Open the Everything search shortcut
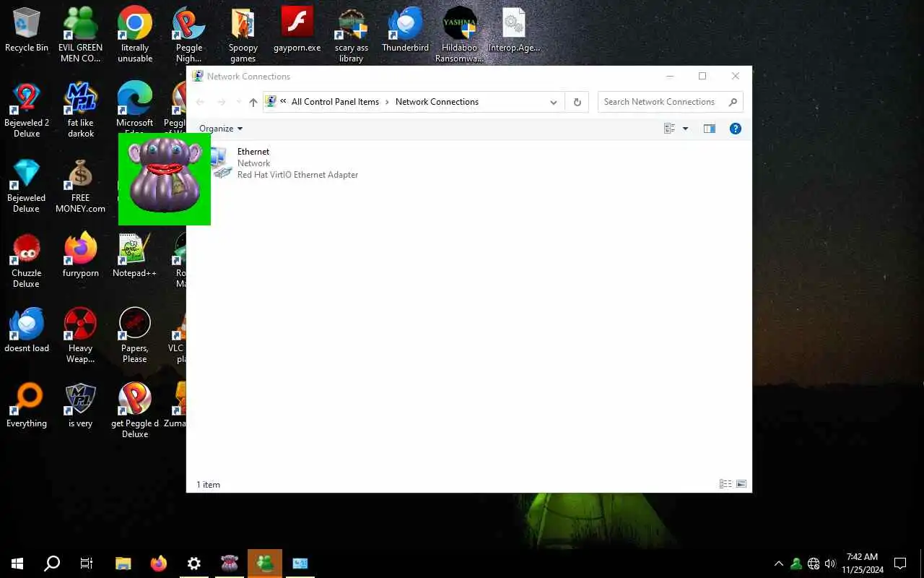The width and height of the screenshot is (924, 578). point(27,406)
